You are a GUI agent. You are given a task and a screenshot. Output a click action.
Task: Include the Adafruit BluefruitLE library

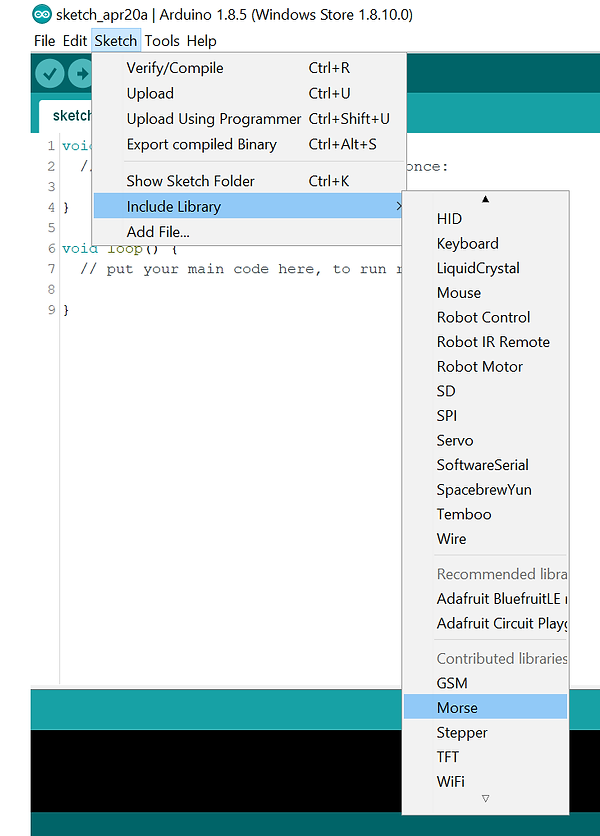tap(485, 599)
